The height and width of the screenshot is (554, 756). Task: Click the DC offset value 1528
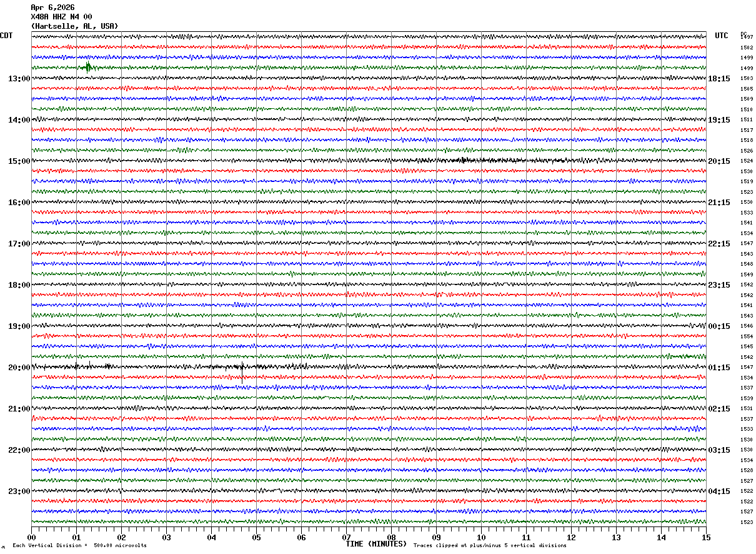point(747,470)
